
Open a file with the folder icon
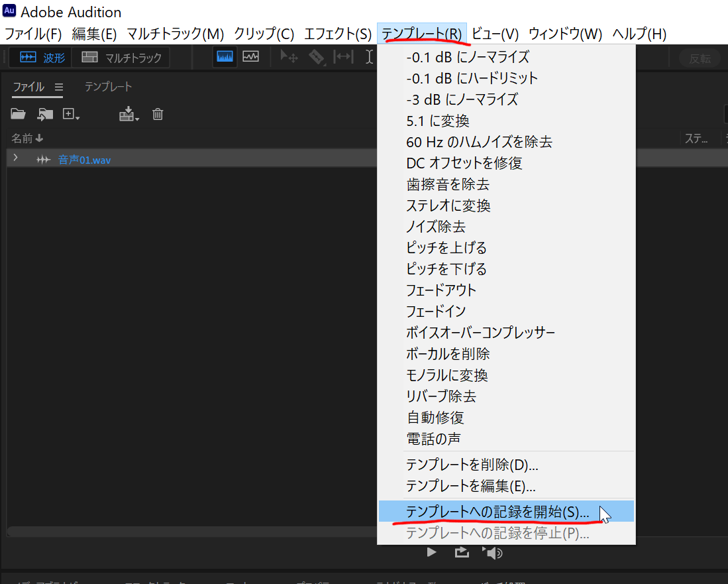click(x=18, y=114)
